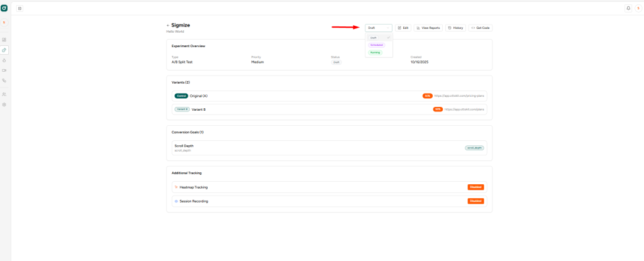Go back using the arrow beside Sigmize
Screen dimensions: 644x261
[168, 26]
